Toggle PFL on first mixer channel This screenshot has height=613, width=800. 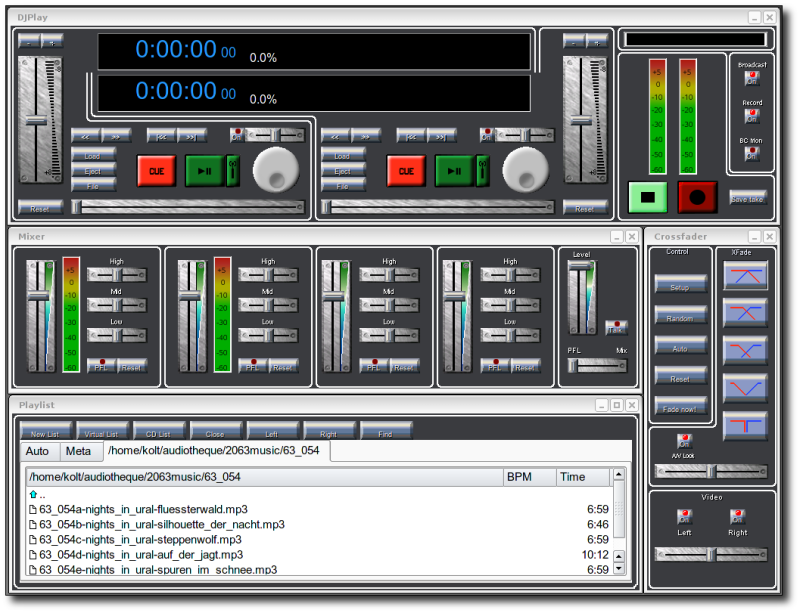101,366
